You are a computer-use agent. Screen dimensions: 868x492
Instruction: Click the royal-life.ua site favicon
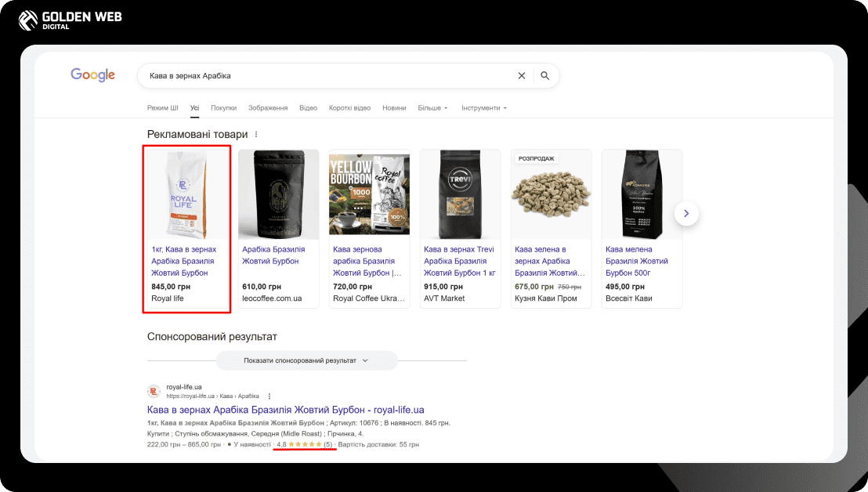[154, 390]
